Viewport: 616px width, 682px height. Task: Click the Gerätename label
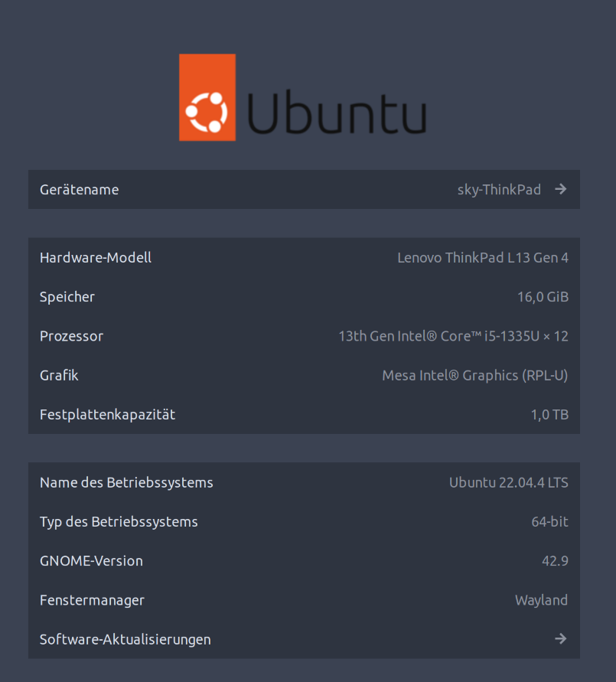tap(79, 190)
